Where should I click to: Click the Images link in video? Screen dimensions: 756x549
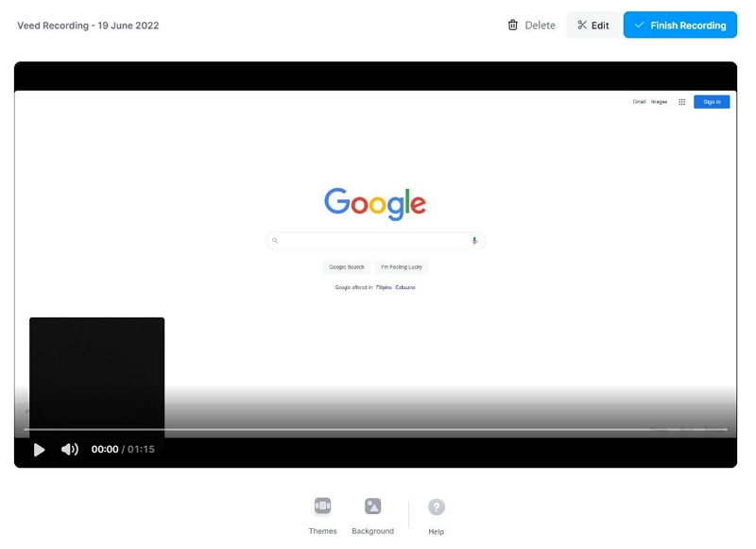659,102
